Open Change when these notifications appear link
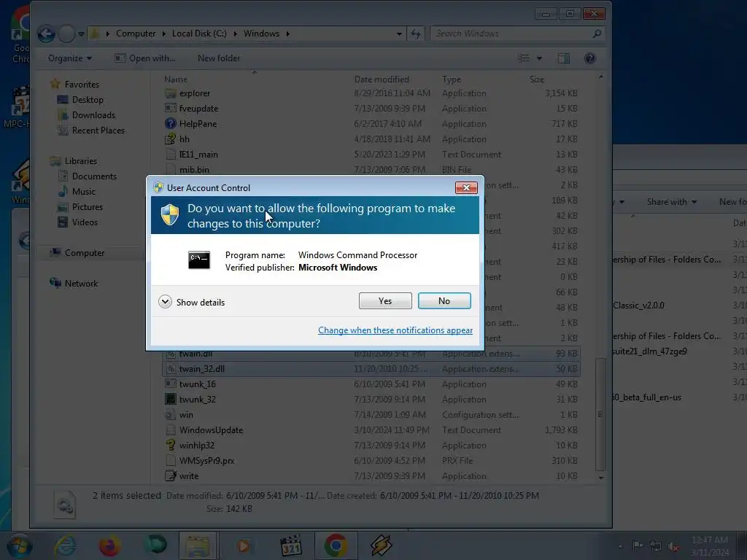Viewport: 747px width, 560px height. click(x=395, y=330)
